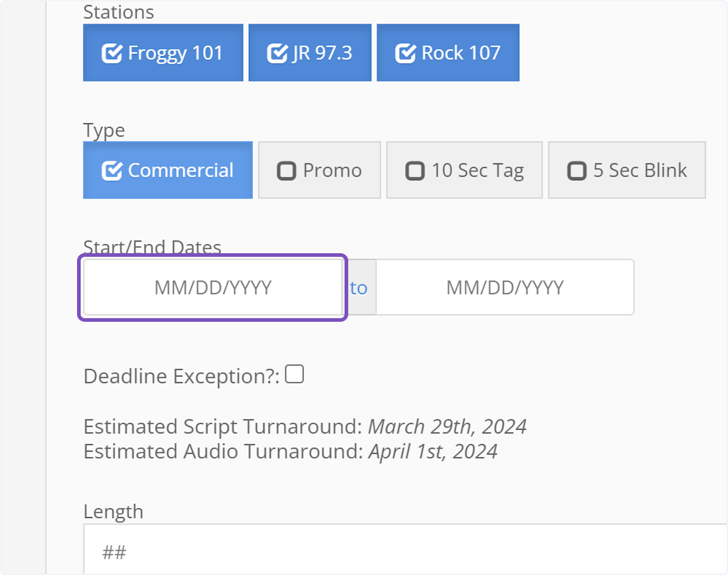
Task: Click the "Deadline Exception?:" label text
Action: pos(181,376)
